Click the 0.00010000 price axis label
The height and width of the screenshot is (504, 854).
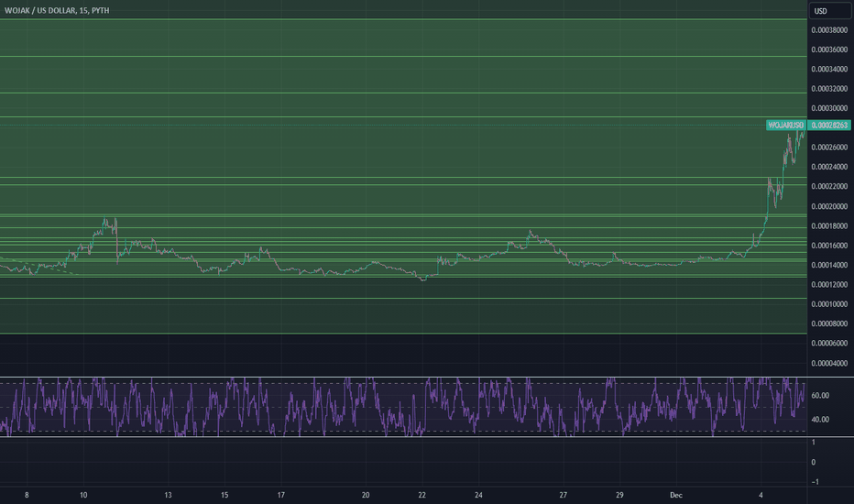[x=829, y=304]
